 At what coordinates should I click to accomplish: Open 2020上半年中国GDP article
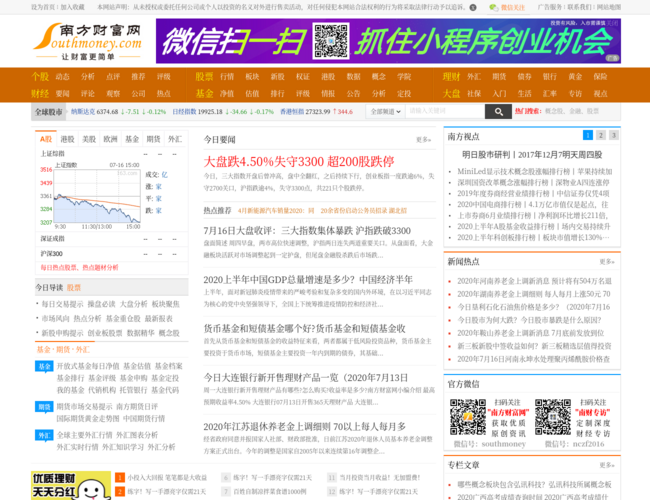(308, 280)
